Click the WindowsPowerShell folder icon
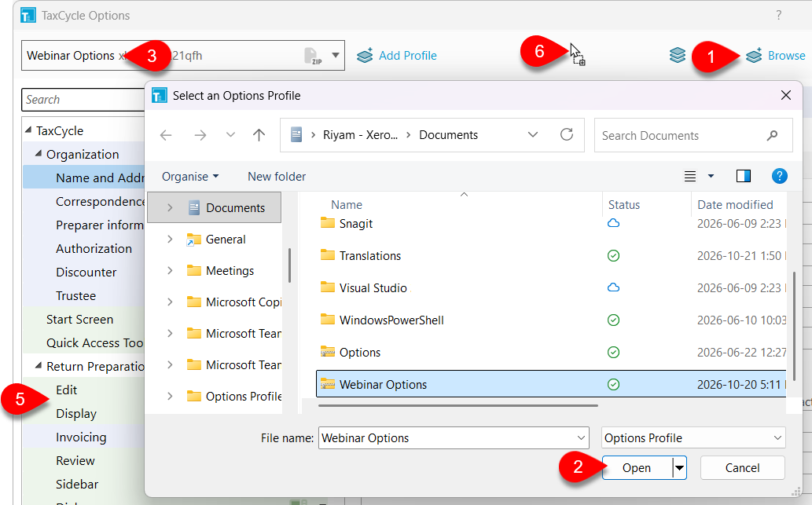 [x=327, y=319]
